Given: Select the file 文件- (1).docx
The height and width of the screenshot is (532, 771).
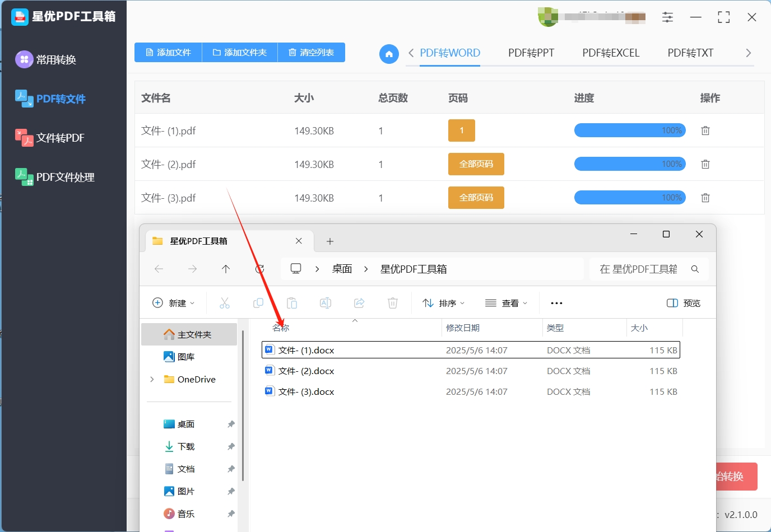Looking at the screenshot, I should pos(471,350).
